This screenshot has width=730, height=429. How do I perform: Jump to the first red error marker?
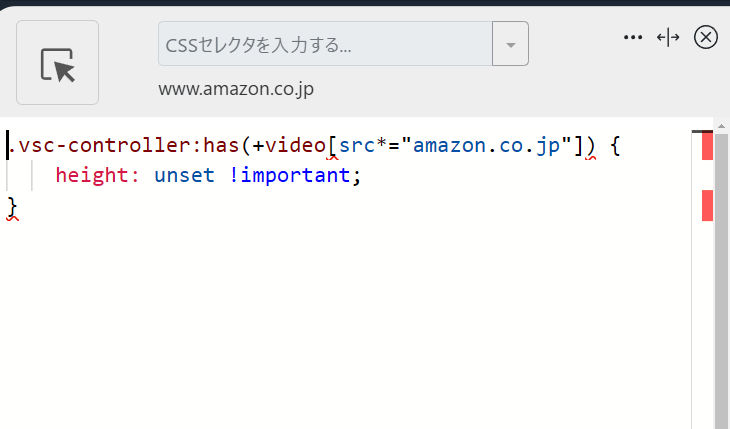click(x=707, y=146)
